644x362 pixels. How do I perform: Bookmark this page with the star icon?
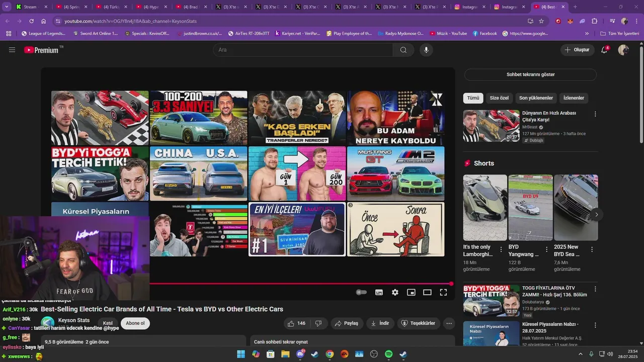click(x=541, y=21)
